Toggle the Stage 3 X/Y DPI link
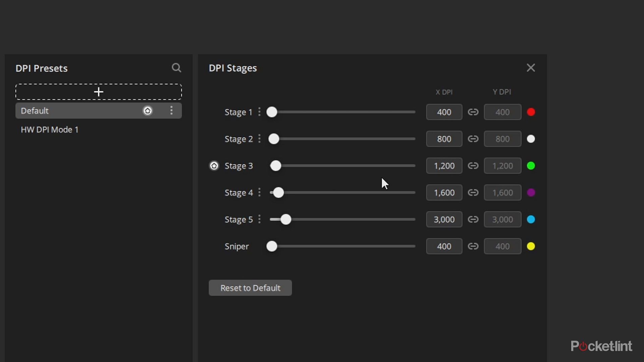This screenshot has height=362, width=644. click(473, 166)
